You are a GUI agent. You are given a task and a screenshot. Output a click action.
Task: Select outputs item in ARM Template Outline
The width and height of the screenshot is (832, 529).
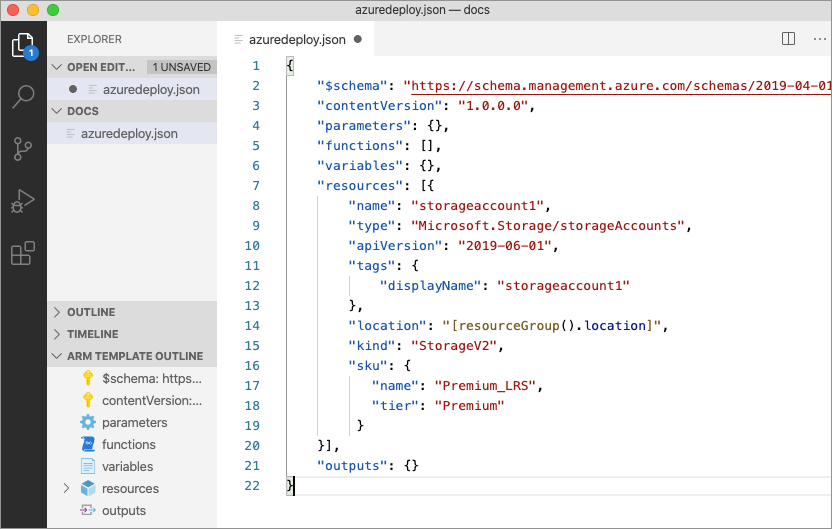click(123, 511)
